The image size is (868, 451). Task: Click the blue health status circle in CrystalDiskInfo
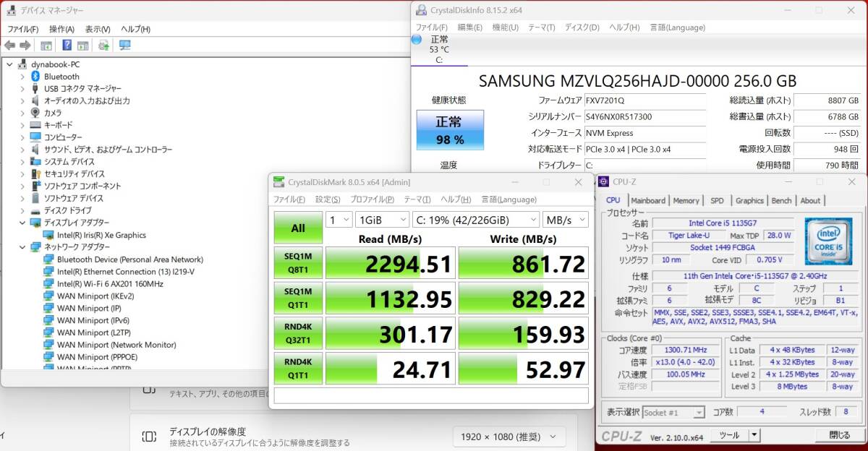tap(417, 39)
